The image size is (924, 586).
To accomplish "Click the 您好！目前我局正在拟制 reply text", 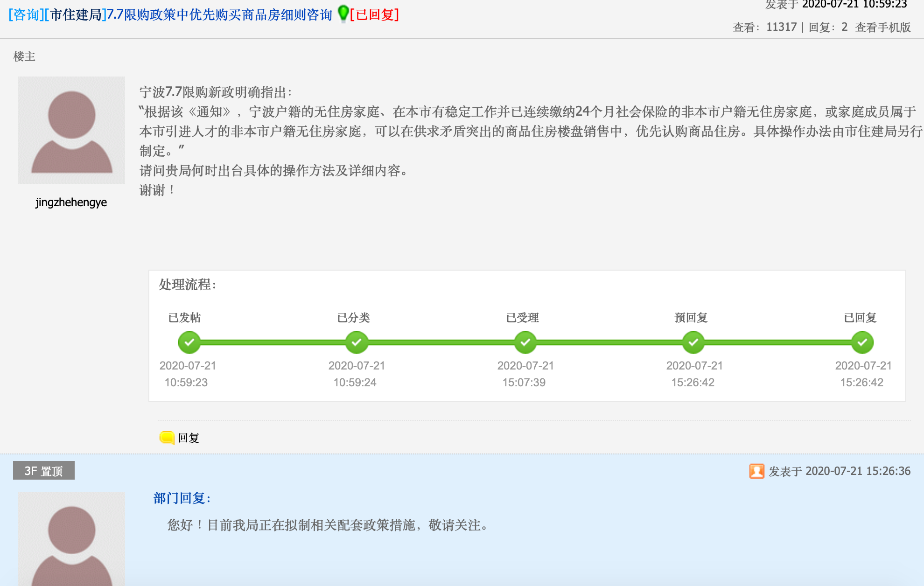I will click(x=328, y=525).
